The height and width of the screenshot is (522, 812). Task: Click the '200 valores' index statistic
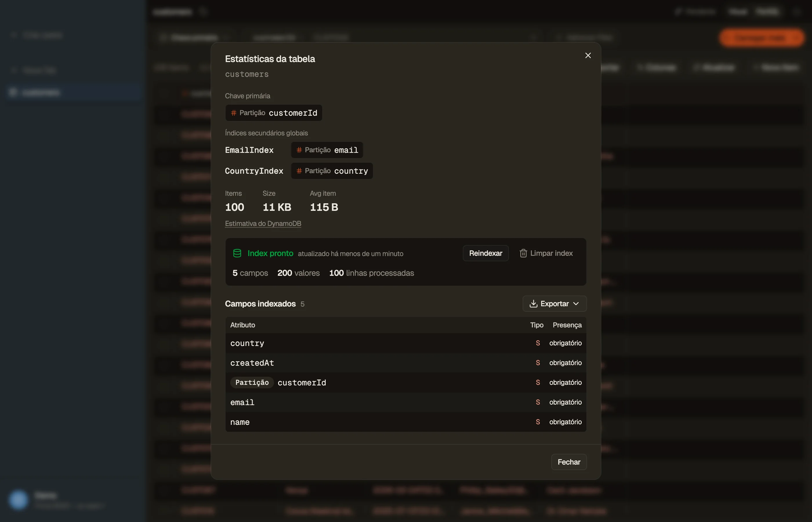point(299,273)
